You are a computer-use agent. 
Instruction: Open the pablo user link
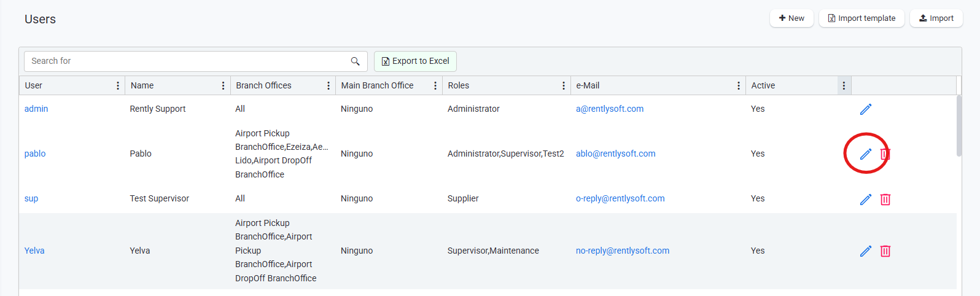35,154
